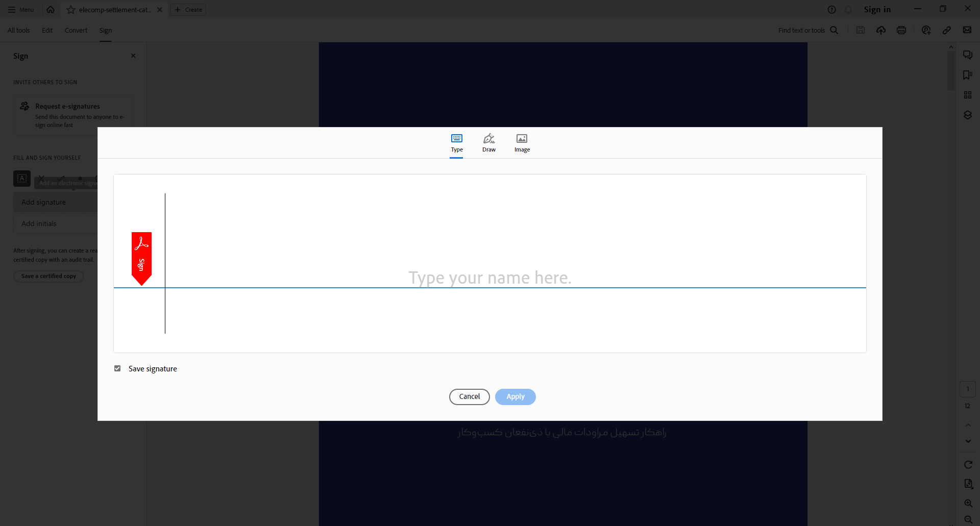Click the Sign in link
The width and height of the screenshot is (980, 526).
pos(877,10)
